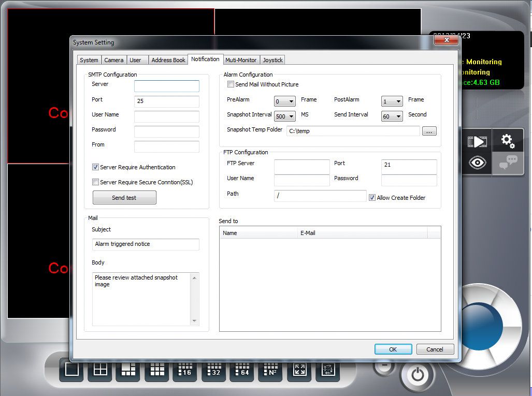532x396 pixels.
Task: Open the Send Interval seconds dropdown
Action: pos(392,117)
